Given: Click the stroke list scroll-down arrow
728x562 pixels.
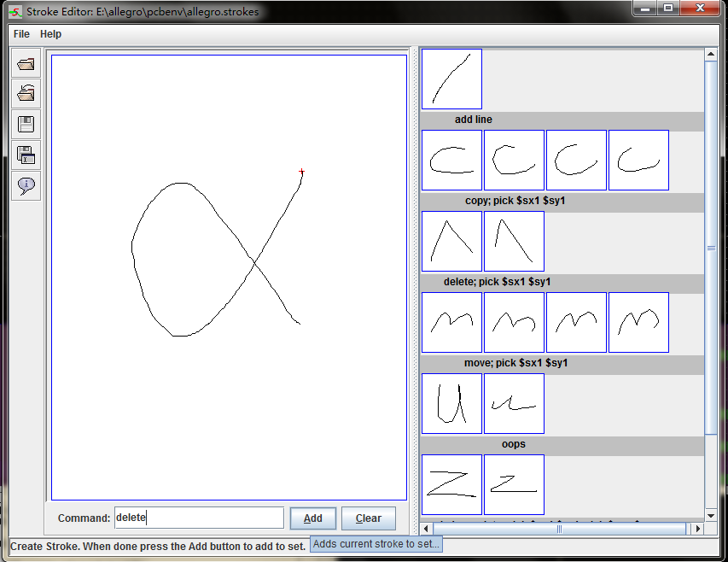Looking at the screenshot, I should point(711,515).
